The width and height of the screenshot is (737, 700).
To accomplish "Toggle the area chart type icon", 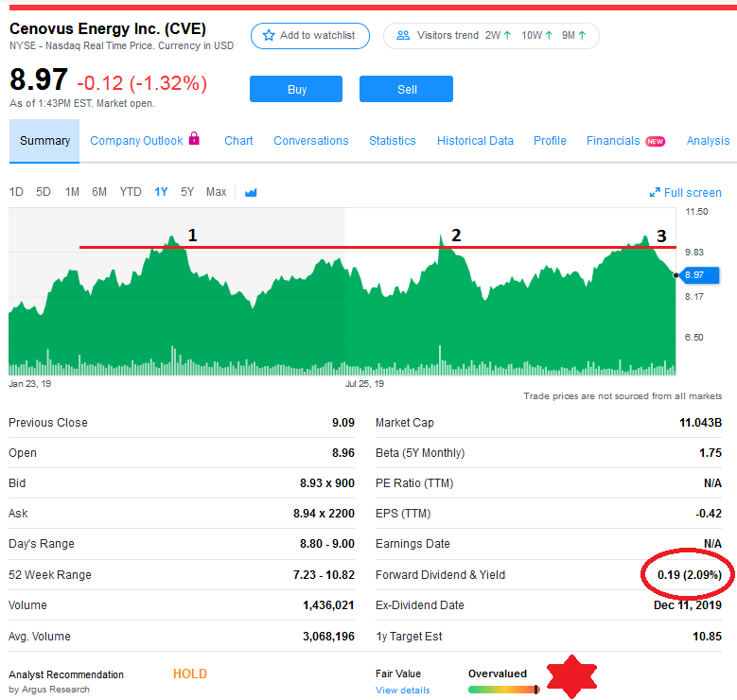I will pyautogui.click(x=251, y=192).
